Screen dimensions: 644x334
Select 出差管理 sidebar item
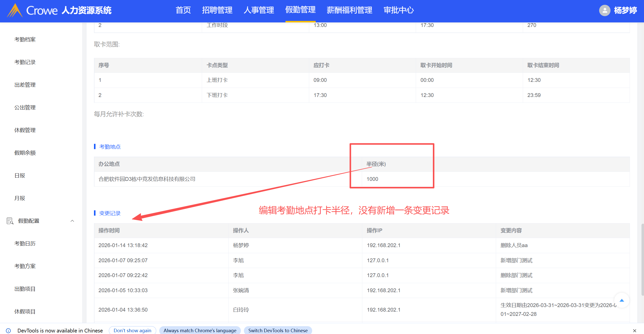tap(25, 85)
